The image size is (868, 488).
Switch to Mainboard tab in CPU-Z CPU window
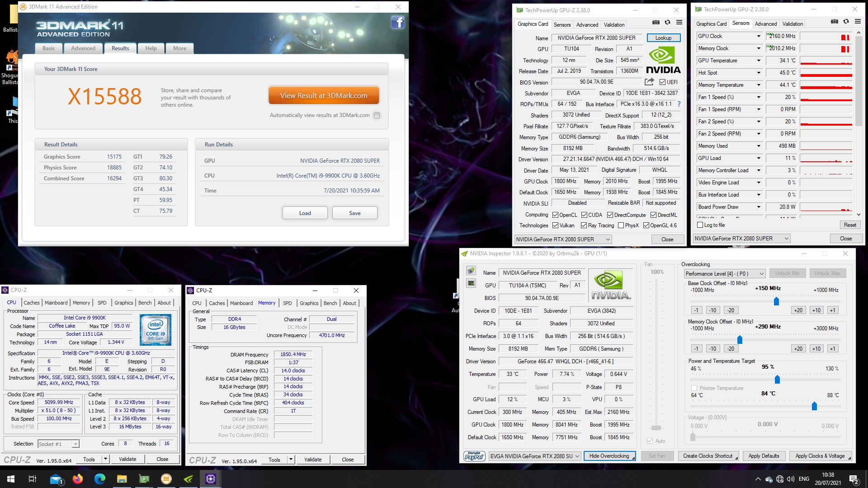click(x=56, y=303)
